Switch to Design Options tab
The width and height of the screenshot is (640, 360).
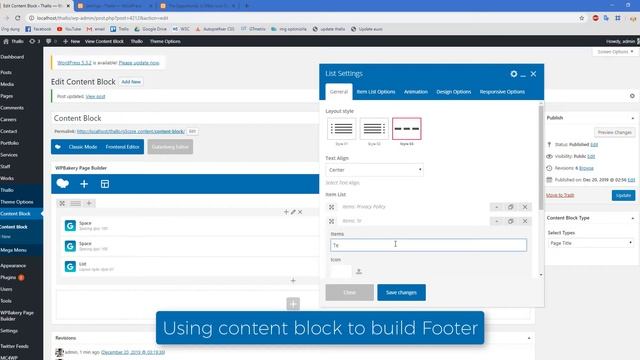[453, 92]
